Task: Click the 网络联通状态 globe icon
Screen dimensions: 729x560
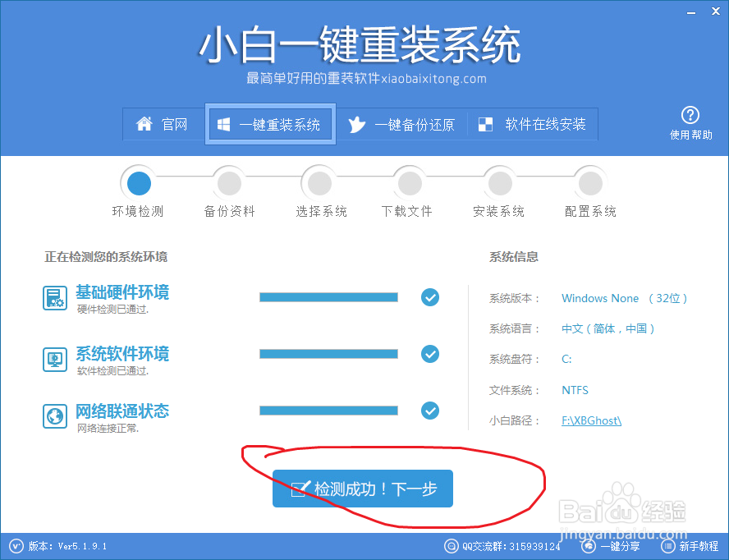Action: [55, 415]
